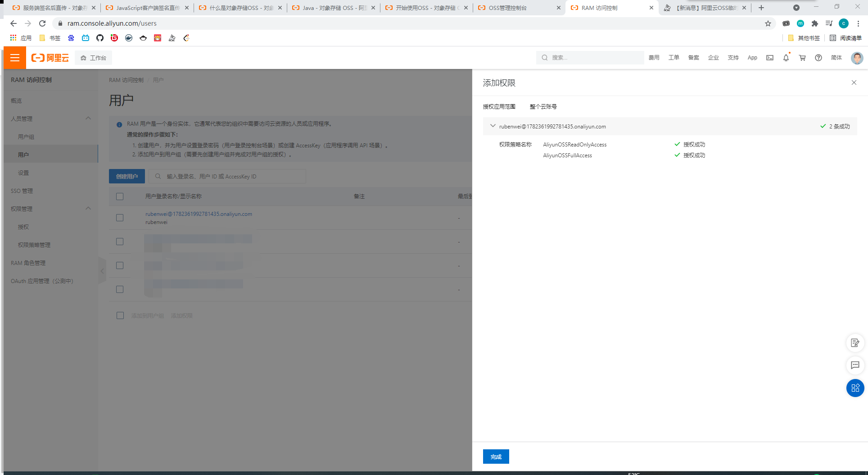Click the AliyunOSSFullAccess policy name
This screenshot has height=475, width=868.
(x=567, y=155)
